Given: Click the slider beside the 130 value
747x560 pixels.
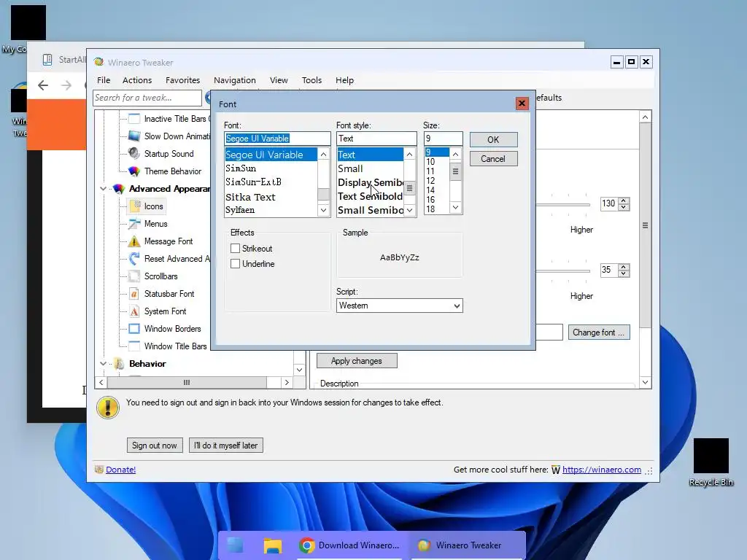Looking at the screenshot, I should click(563, 204).
